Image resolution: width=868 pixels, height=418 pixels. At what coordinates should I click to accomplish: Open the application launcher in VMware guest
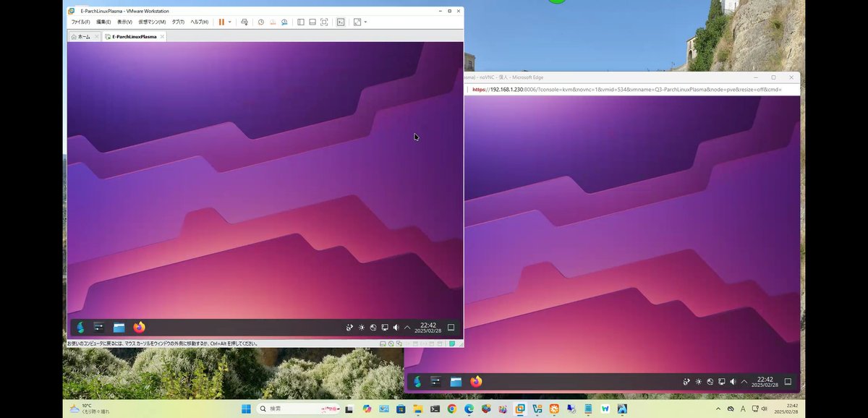[80, 328]
